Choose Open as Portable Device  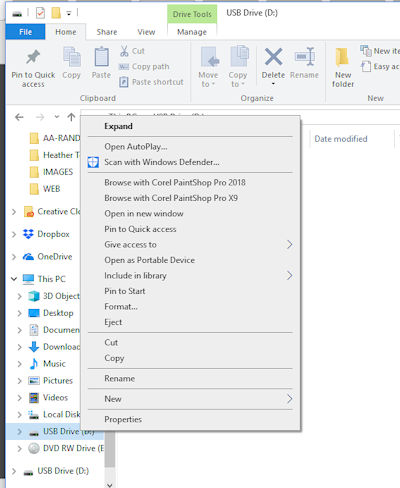click(190, 260)
